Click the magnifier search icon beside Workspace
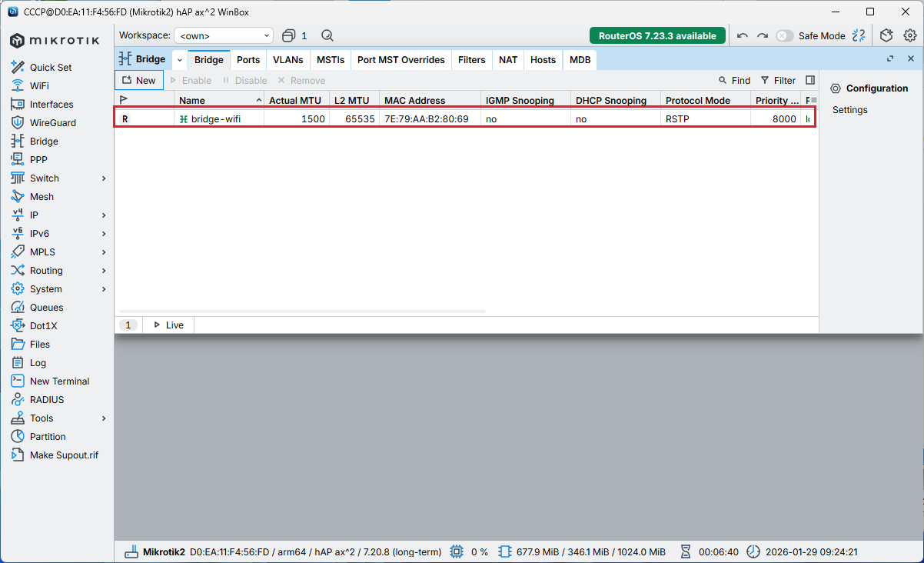The height and width of the screenshot is (563, 924). pyautogui.click(x=327, y=35)
